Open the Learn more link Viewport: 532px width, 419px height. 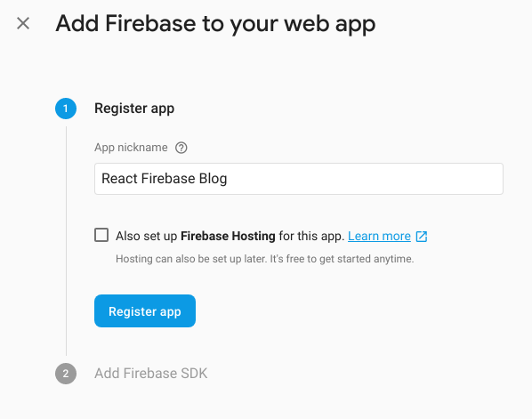point(379,236)
